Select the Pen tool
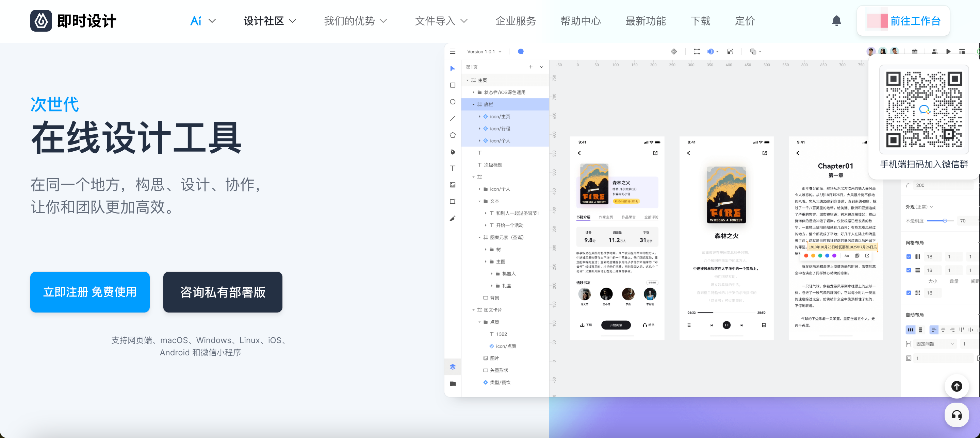Viewport: 980px width, 438px height. point(453,152)
